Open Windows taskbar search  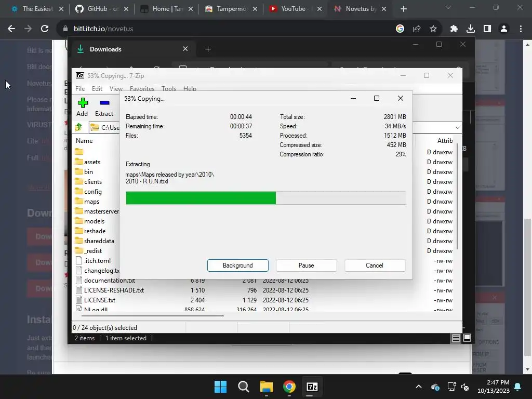click(x=243, y=387)
